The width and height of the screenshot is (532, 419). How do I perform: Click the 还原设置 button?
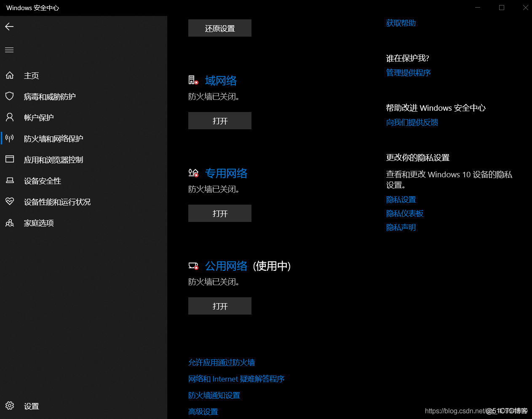(220, 28)
